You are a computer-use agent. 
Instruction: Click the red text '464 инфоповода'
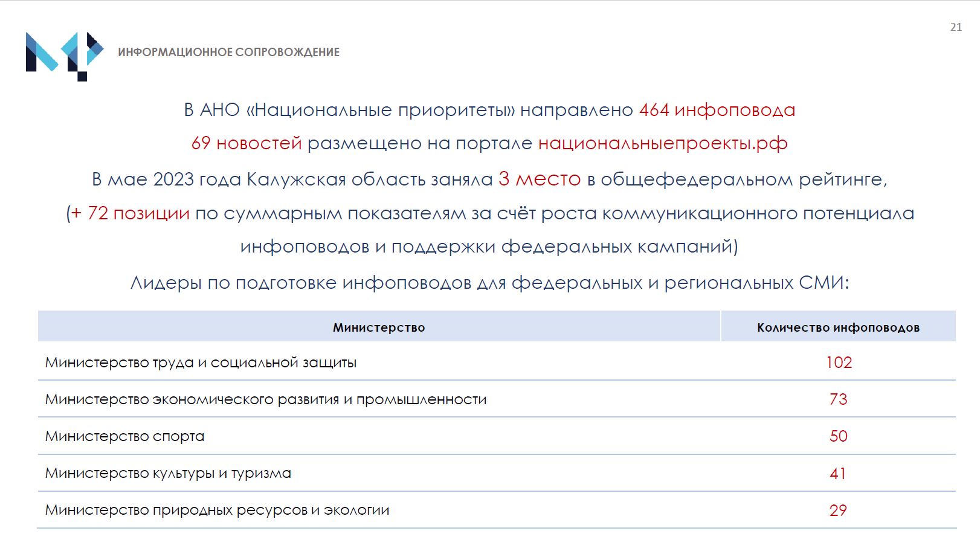pos(717,110)
